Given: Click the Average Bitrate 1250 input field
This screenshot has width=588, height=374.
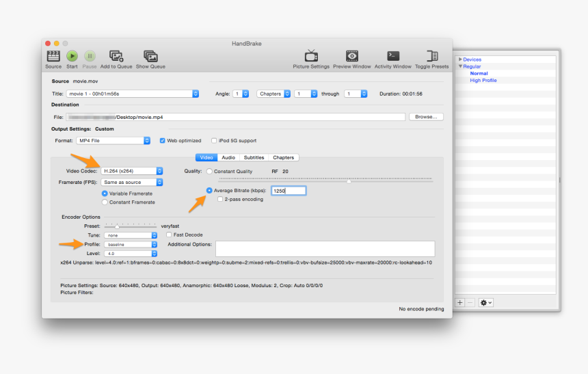Looking at the screenshot, I should click(x=289, y=191).
